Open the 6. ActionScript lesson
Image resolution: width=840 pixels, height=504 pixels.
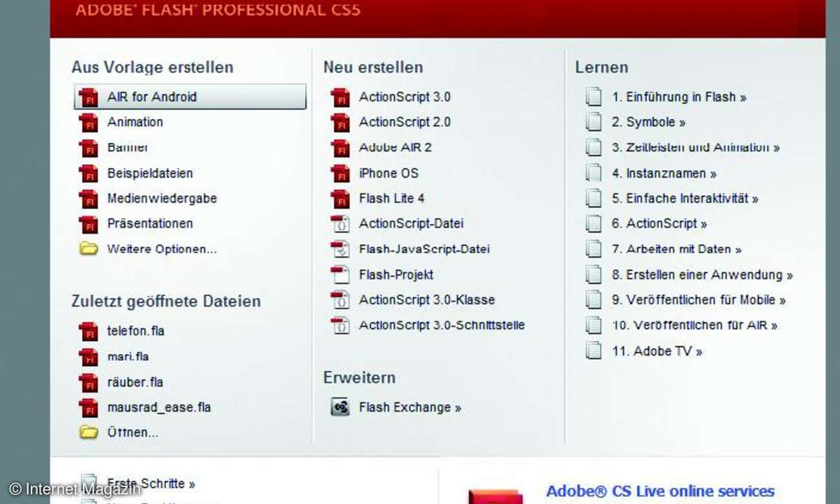659,224
